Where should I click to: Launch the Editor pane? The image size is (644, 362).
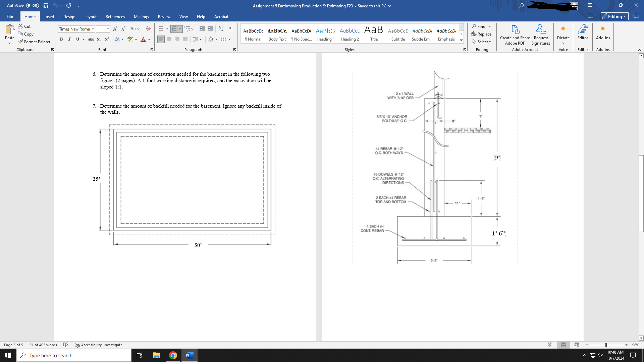(583, 32)
